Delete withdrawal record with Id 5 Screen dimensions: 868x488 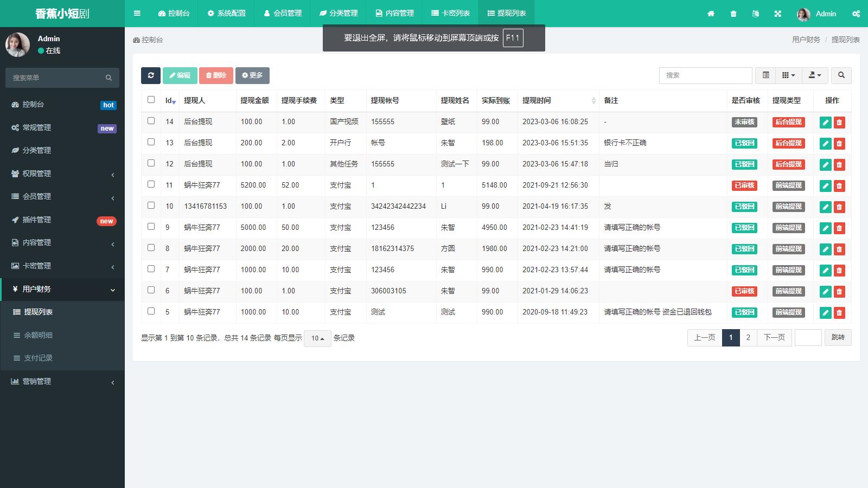tap(839, 312)
